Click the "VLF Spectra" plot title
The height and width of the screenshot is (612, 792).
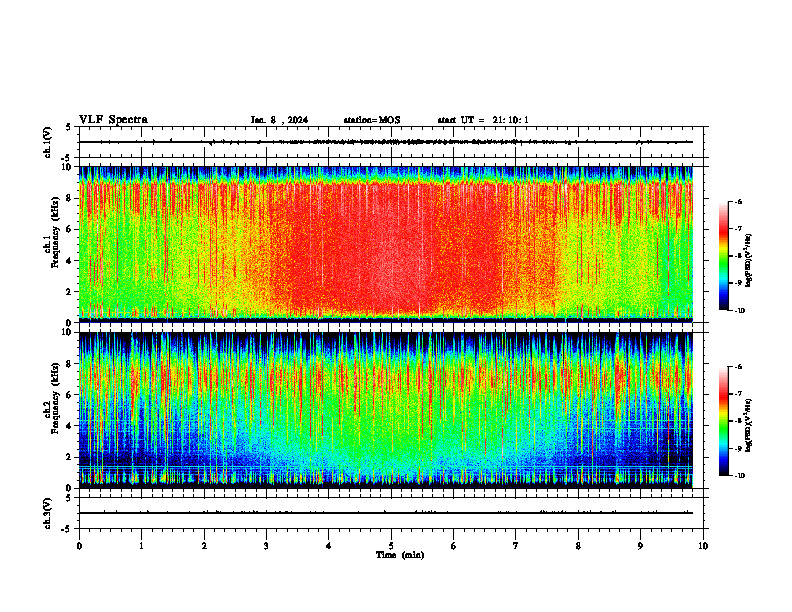[113, 120]
